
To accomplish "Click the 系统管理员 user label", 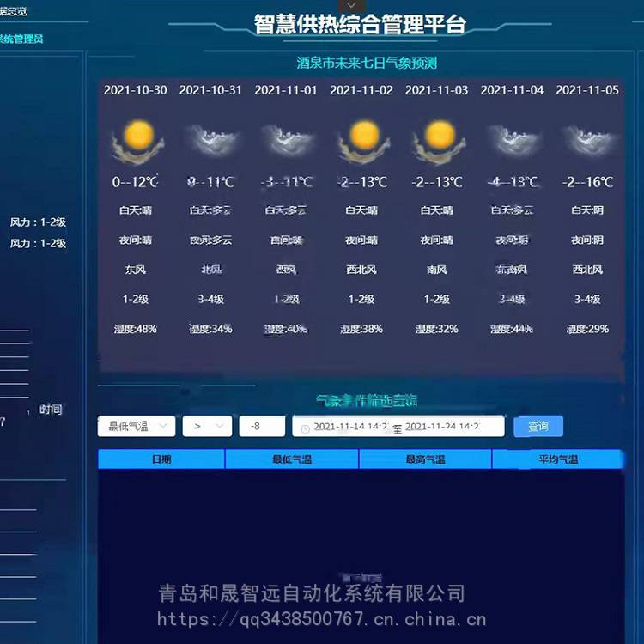I will coord(21,39).
